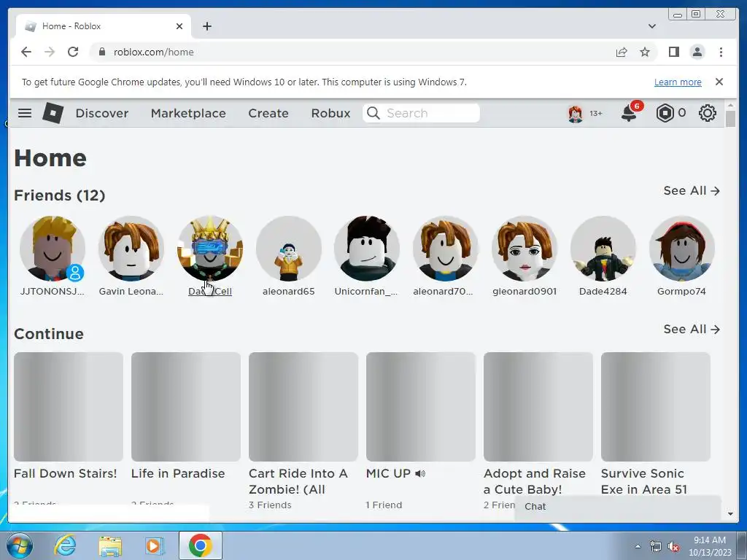
Task: Open the Marketplace menu item
Action: (188, 113)
